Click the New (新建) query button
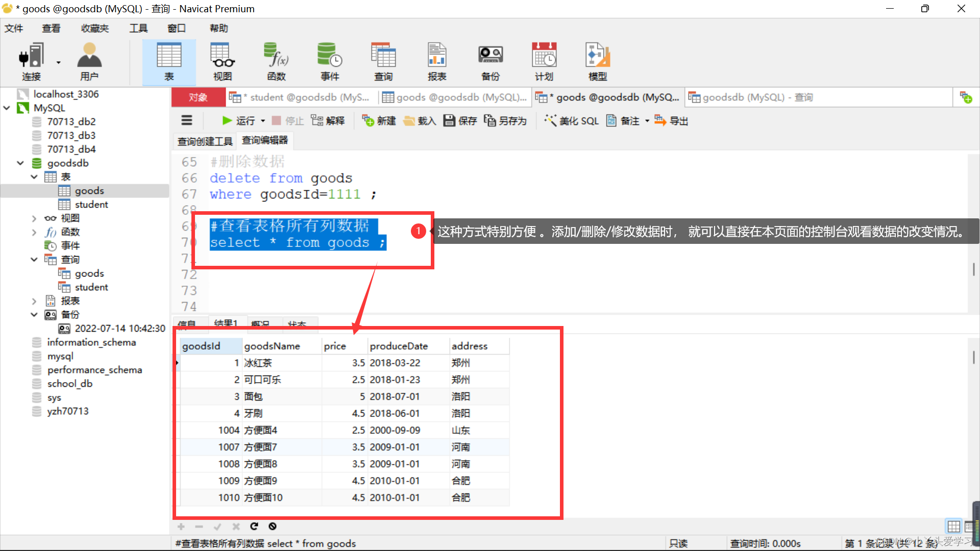This screenshot has height=551, width=980. (x=379, y=120)
